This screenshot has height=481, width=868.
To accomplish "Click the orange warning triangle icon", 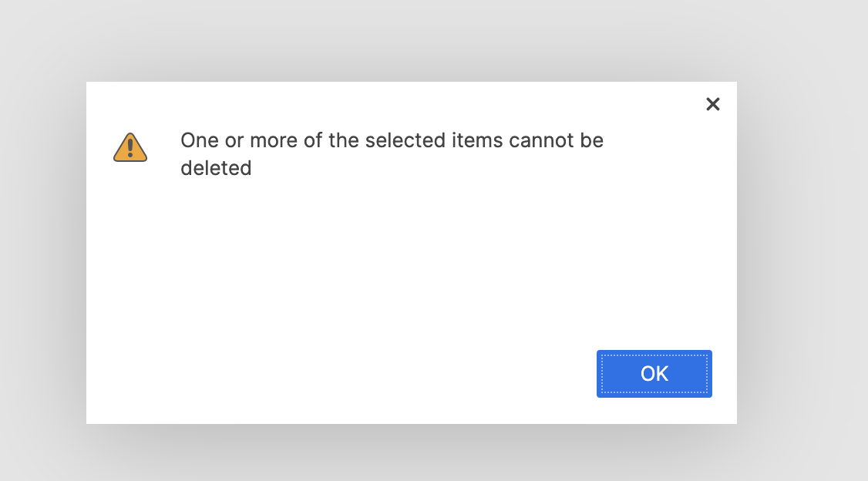I will click(130, 147).
